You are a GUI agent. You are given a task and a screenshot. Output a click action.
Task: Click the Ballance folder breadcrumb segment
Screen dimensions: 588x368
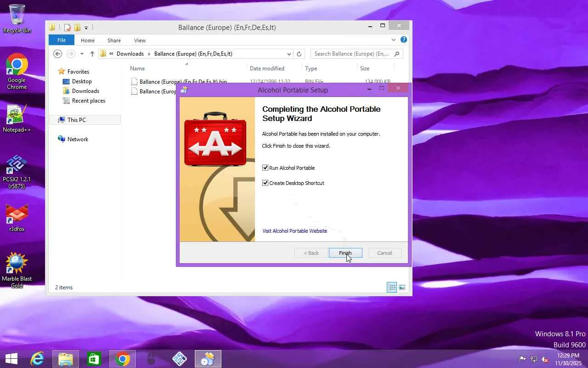coord(193,54)
